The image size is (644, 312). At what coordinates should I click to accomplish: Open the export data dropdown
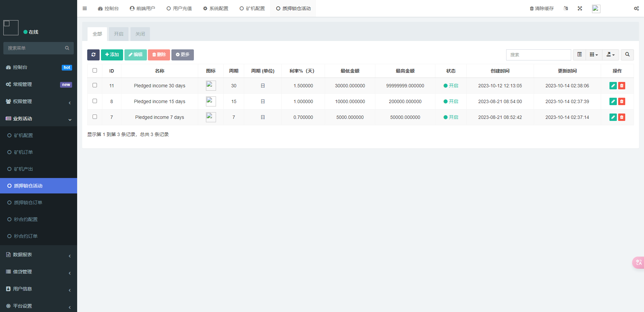pos(610,55)
